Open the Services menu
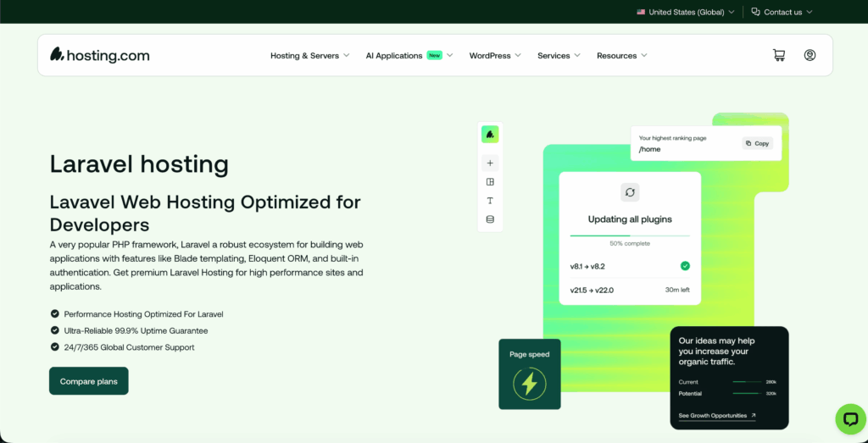The width and height of the screenshot is (868, 443). pos(559,55)
